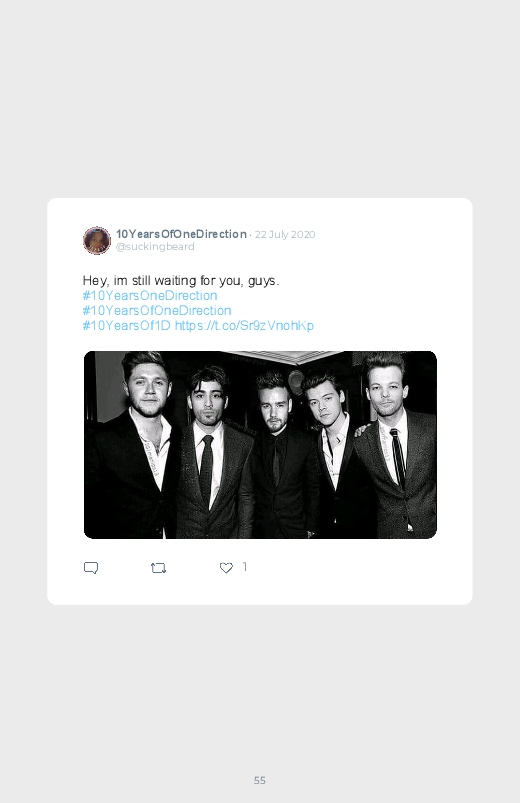This screenshot has width=520, height=803.
Task: Click the @suckingbeard handle
Action: 155,246
